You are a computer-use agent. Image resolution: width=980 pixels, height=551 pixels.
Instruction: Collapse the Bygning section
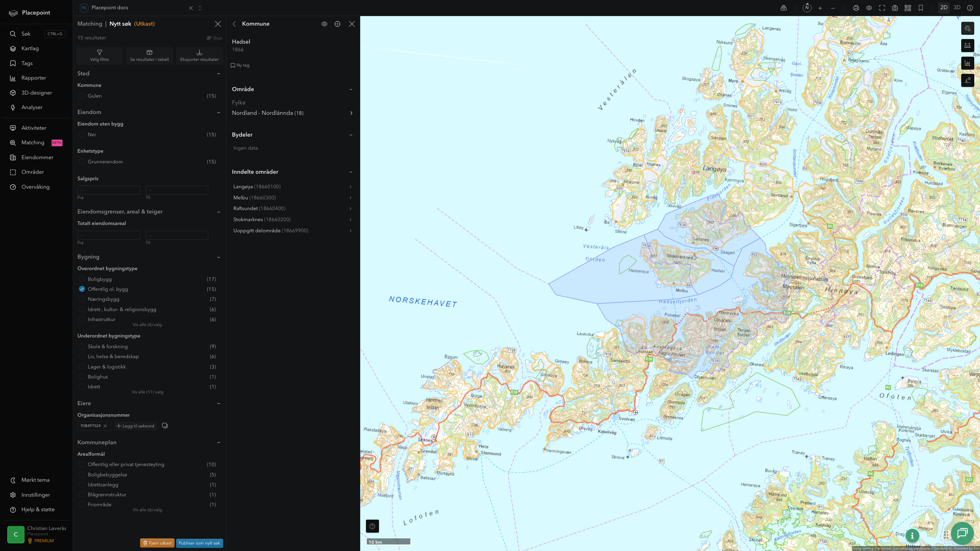tap(219, 257)
